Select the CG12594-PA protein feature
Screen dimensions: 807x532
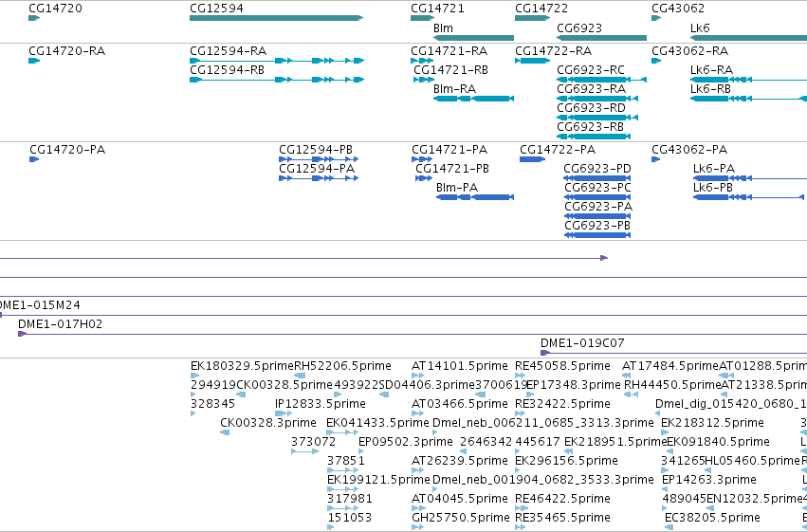pos(319,178)
